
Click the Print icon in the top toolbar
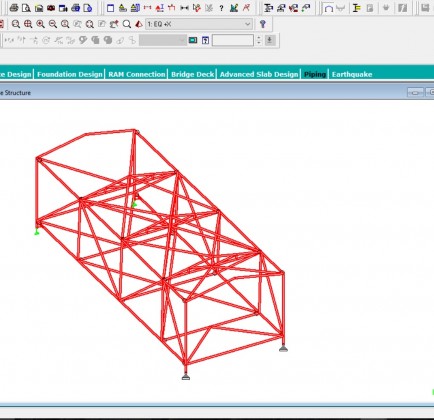pos(14,8)
